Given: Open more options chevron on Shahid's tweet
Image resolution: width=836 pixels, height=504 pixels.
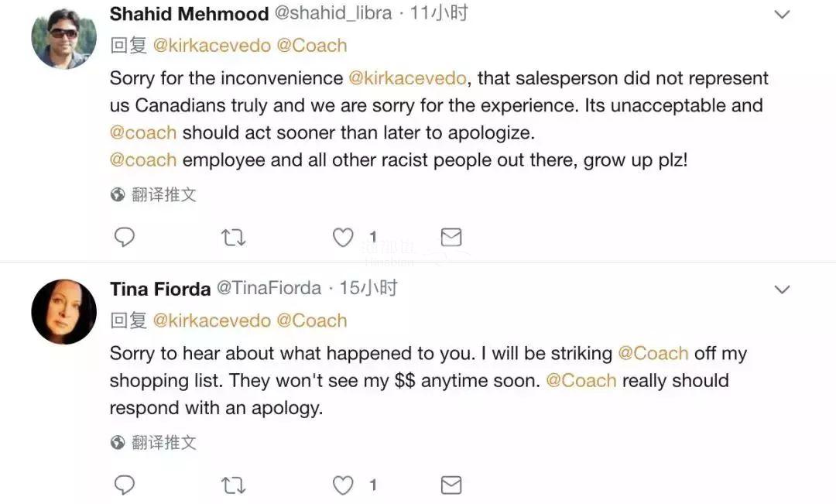Looking at the screenshot, I should point(783,15).
